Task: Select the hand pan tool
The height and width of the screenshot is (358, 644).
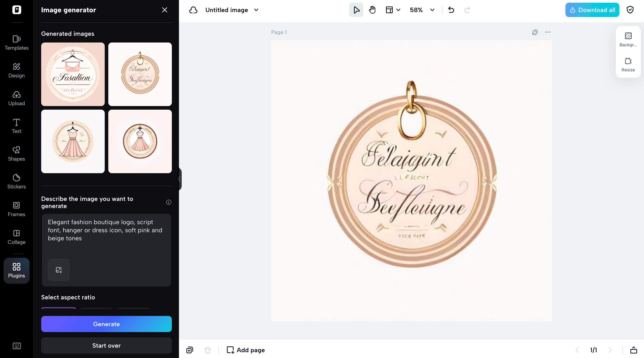Action: [x=372, y=10]
